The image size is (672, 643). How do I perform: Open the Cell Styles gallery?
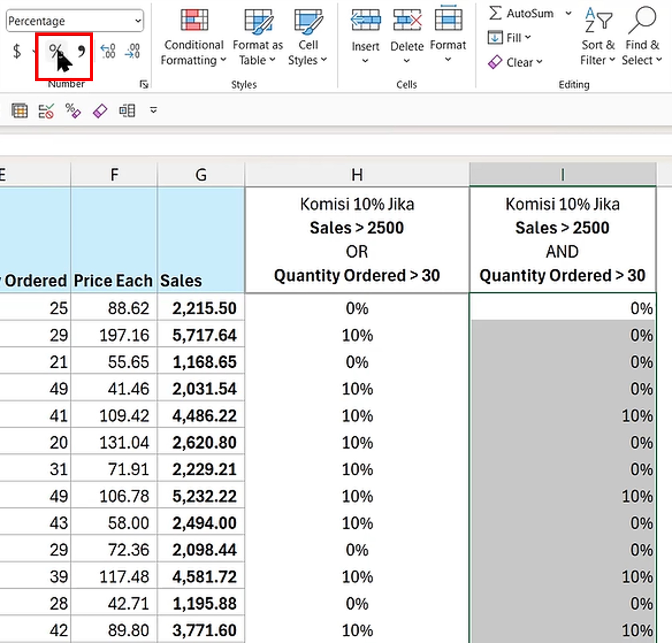point(308,52)
